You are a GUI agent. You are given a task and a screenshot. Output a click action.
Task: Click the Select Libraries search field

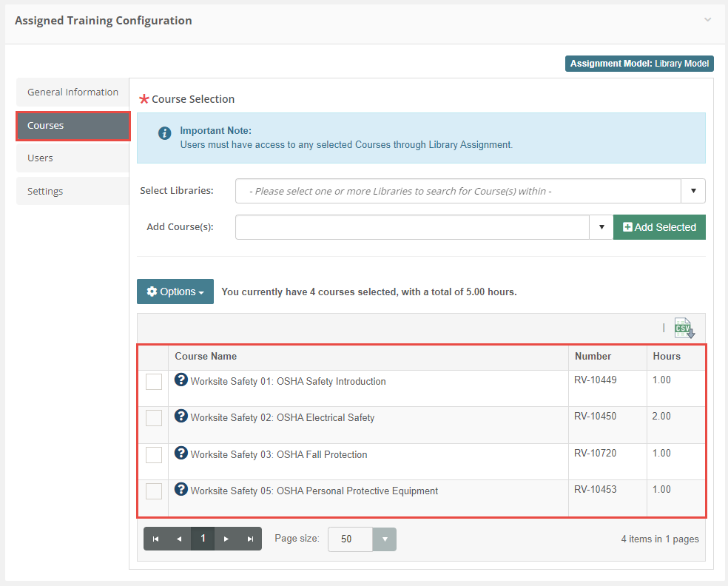click(x=458, y=191)
